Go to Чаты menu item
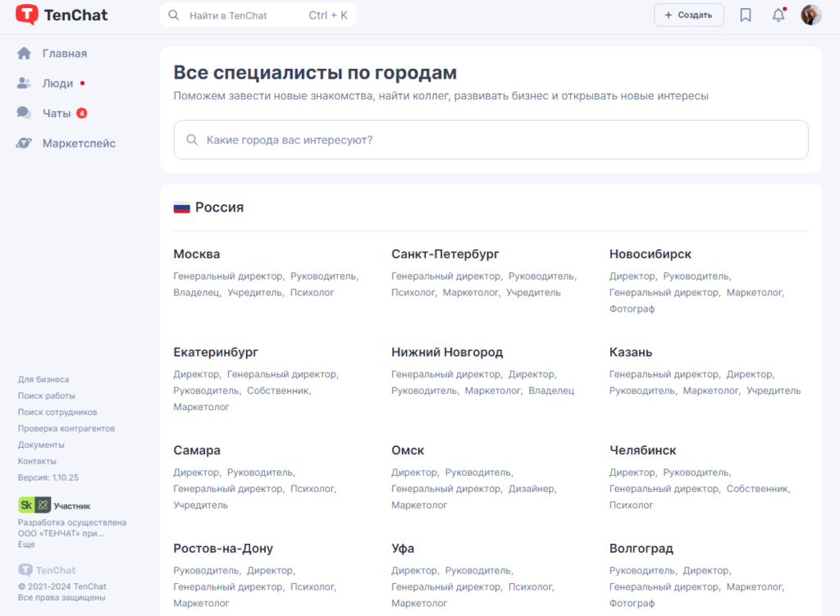The image size is (840, 616). (x=57, y=113)
